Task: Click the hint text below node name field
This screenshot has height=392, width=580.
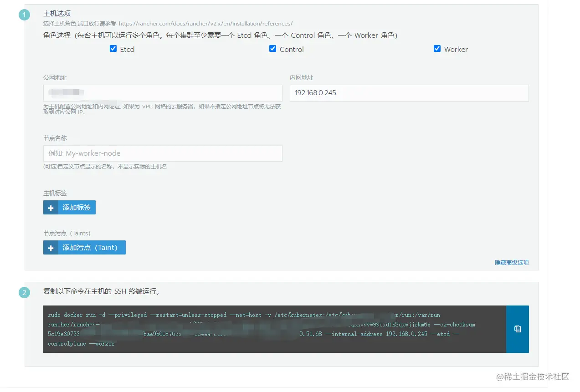Action: (x=105, y=167)
